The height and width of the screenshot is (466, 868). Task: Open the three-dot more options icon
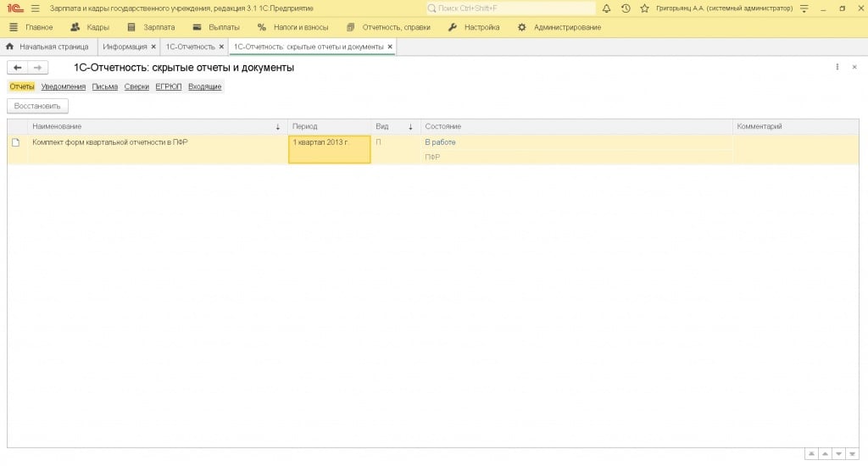(x=837, y=67)
